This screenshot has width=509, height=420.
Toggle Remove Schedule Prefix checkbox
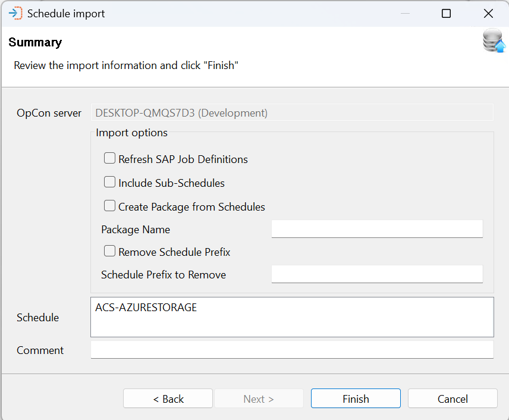click(x=109, y=251)
